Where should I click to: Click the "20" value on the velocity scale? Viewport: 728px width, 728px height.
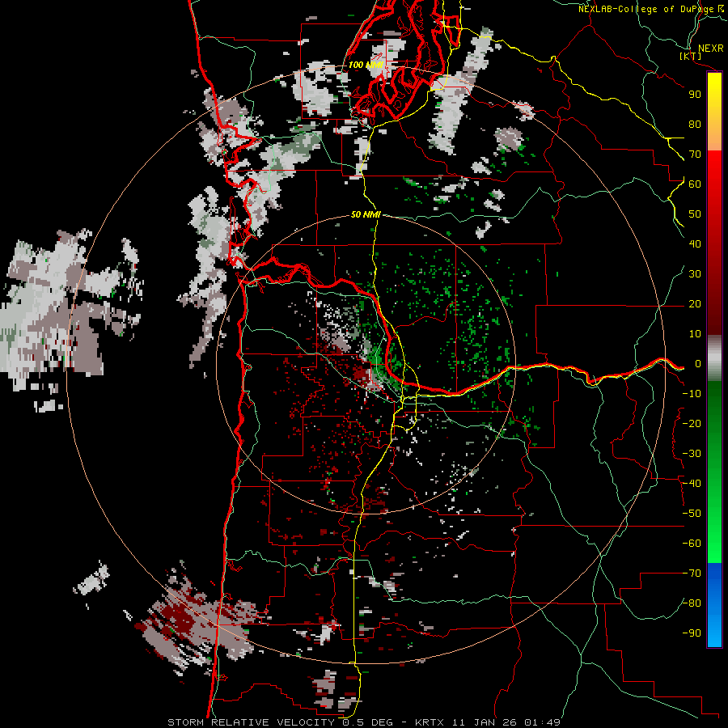(x=695, y=304)
